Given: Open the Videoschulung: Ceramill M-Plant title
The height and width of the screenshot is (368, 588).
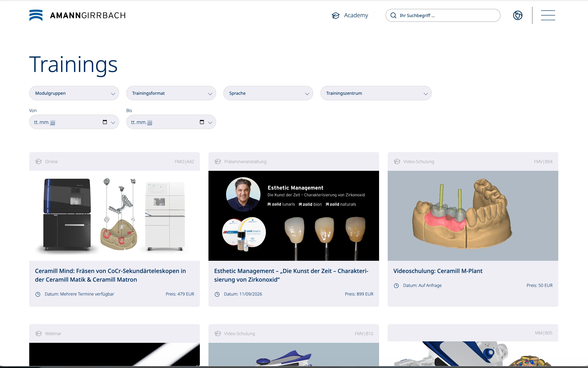Looking at the screenshot, I should click(438, 271).
